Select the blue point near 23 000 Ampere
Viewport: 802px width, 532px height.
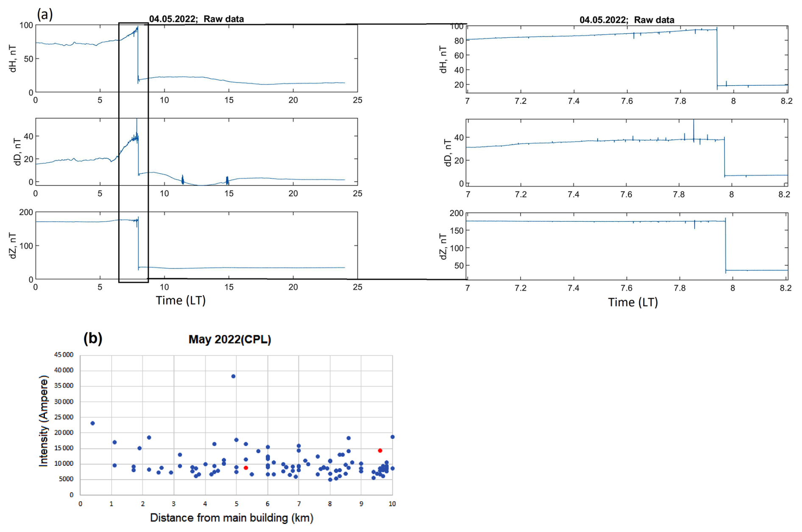pyautogui.click(x=92, y=423)
